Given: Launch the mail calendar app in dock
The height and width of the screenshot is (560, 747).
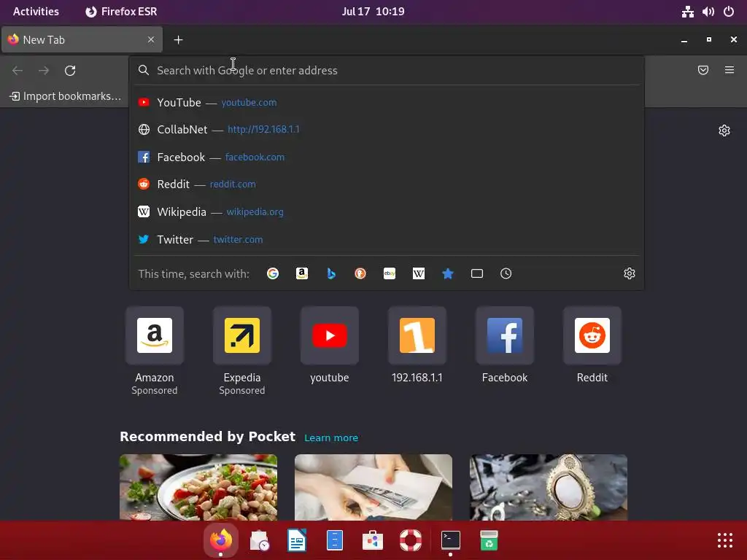Looking at the screenshot, I should point(259,540).
